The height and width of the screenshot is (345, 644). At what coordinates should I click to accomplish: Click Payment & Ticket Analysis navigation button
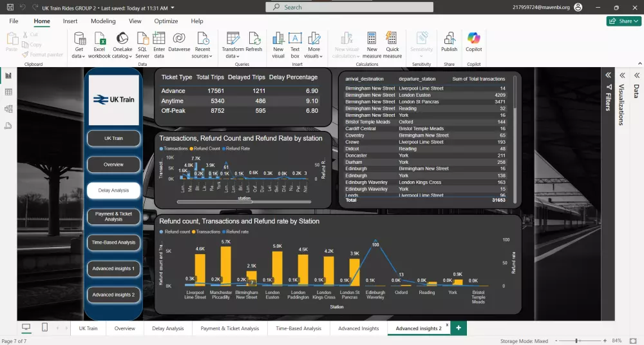click(x=113, y=216)
